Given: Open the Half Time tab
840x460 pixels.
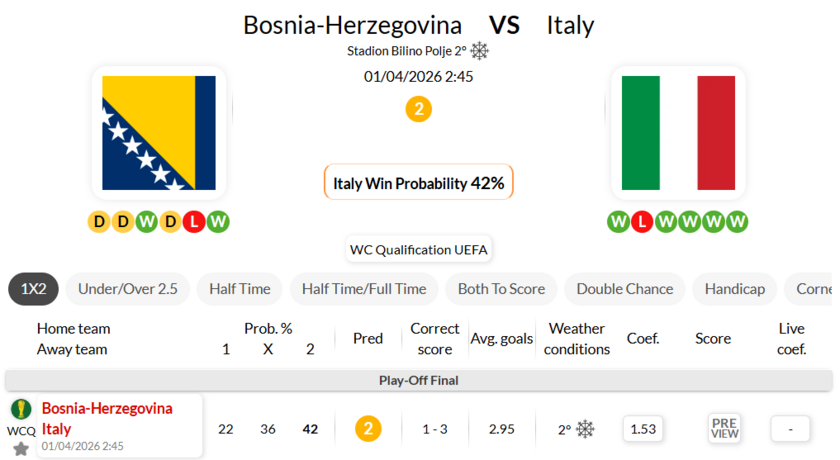Looking at the screenshot, I should [240, 289].
